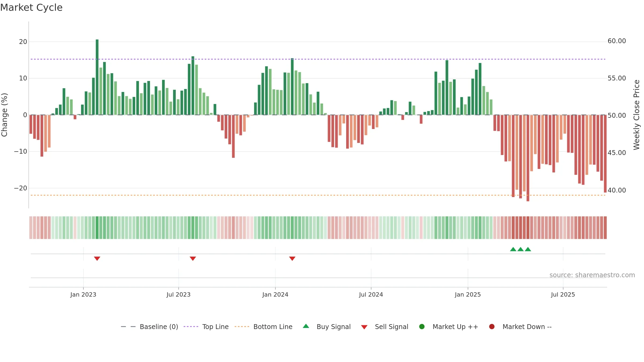Screen dimensions: 644x362
Task: Click the Jul 2025 axis label
Action: click(x=563, y=295)
